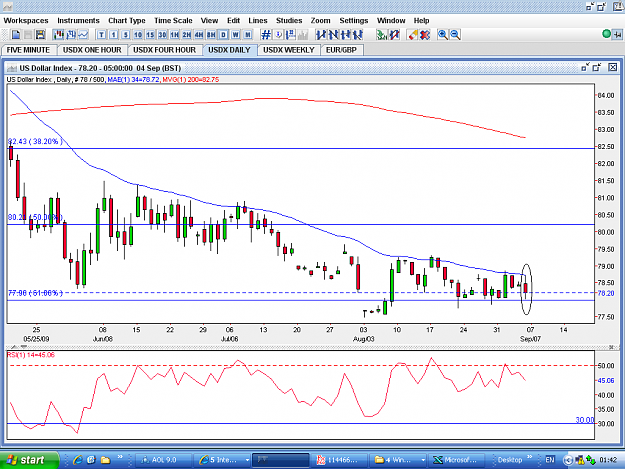
Task: Open the Internet Explorer taskbar group
Action: 223,460
